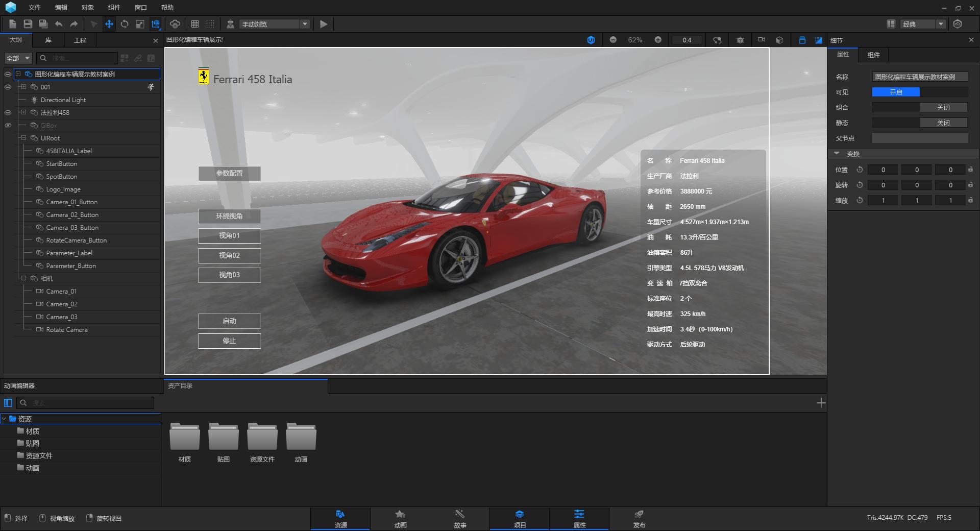Start preview with the play button
This screenshot has width=980, height=531.
pos(324,24)
